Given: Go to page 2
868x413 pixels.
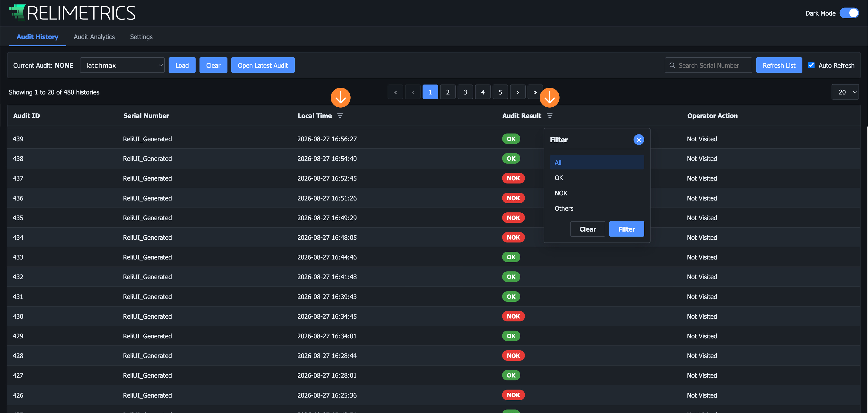Looking at the screenshot, I should click(x=448, y=92).
